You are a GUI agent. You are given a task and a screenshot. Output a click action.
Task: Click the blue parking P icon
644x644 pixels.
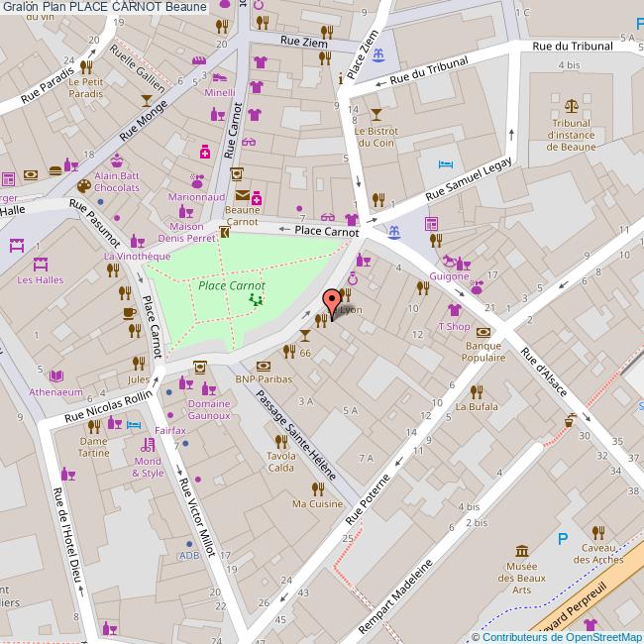tap(563, 539)
